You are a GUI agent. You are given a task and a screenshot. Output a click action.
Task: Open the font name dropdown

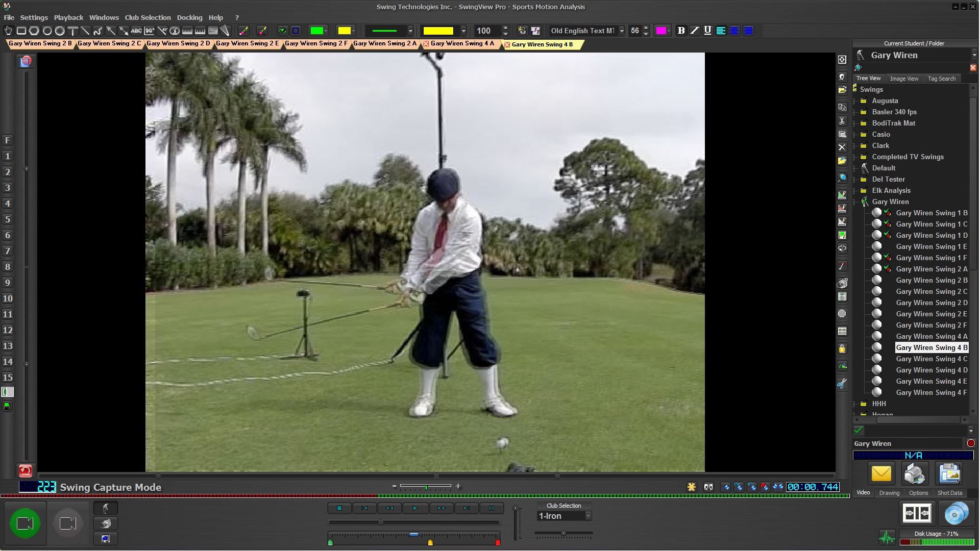coord(622,31)
